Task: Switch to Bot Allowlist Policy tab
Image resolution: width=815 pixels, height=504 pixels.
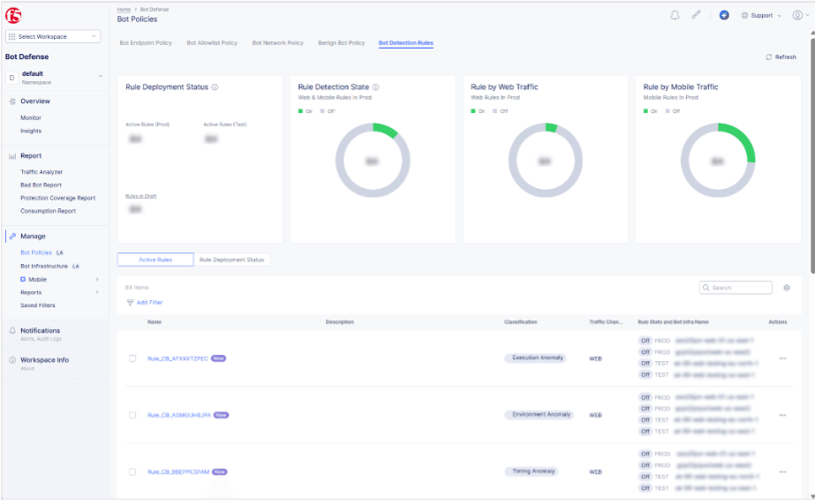Action: click(x=212, y=43)
